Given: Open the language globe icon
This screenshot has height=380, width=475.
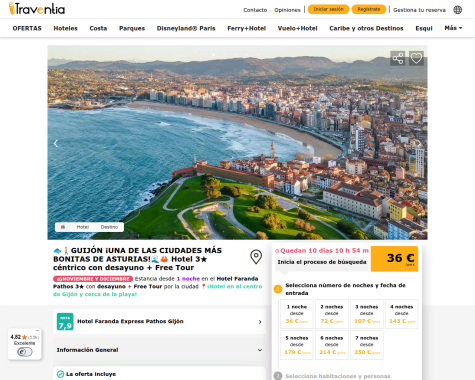Looking at the screenshot, I should point(458,10).
